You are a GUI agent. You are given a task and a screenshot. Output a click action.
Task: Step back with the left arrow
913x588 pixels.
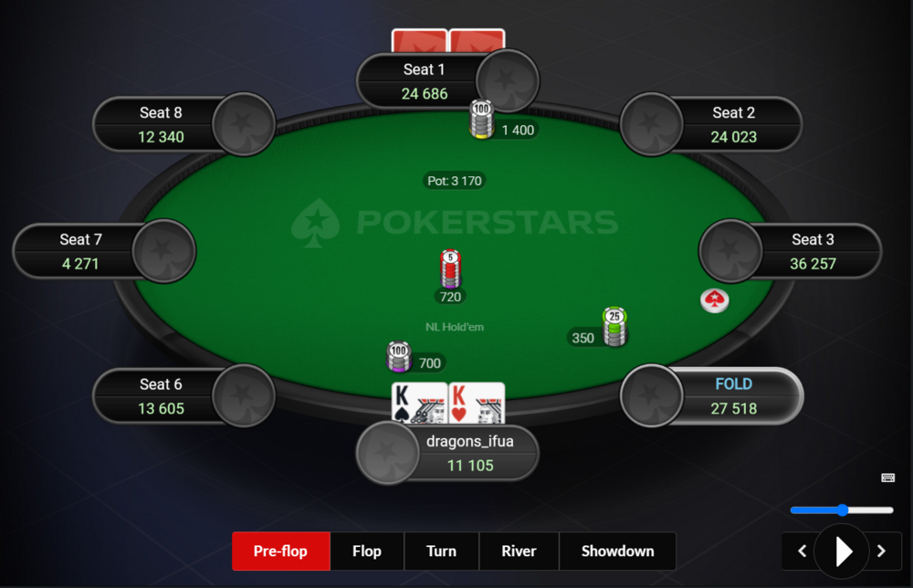click(802, 551)
